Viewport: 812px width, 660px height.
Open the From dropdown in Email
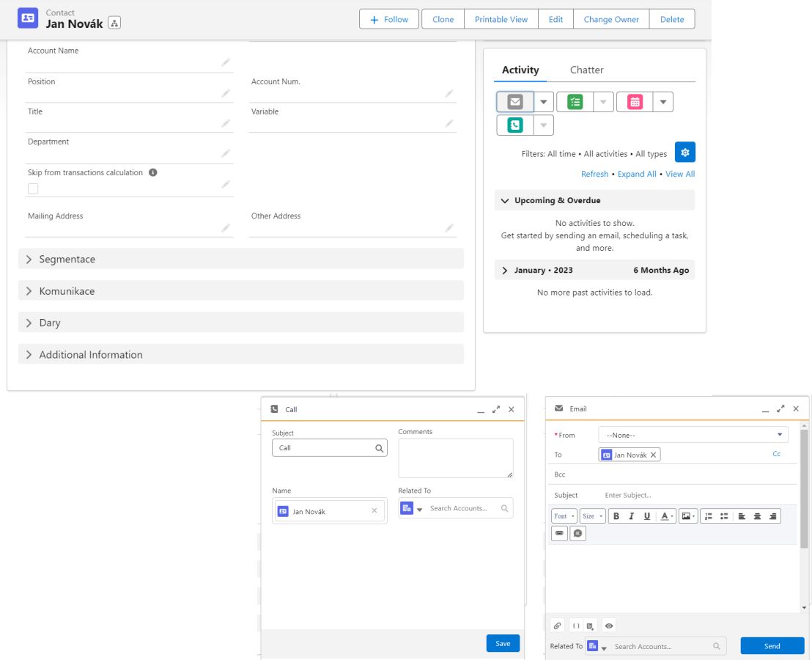pos(693,435)
